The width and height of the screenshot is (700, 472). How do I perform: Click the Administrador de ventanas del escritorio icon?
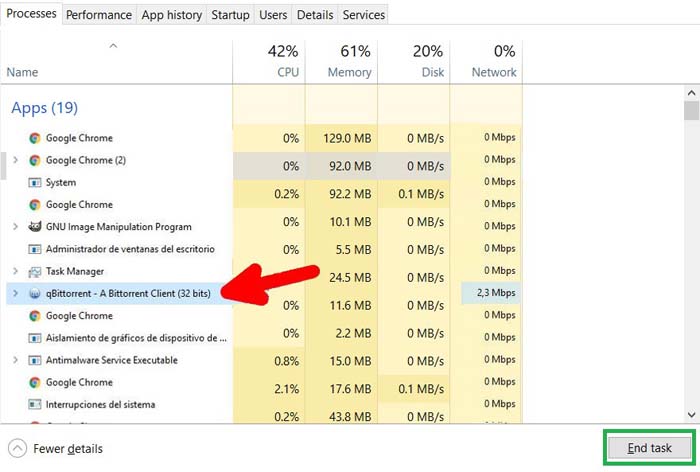tap(35, 249)
